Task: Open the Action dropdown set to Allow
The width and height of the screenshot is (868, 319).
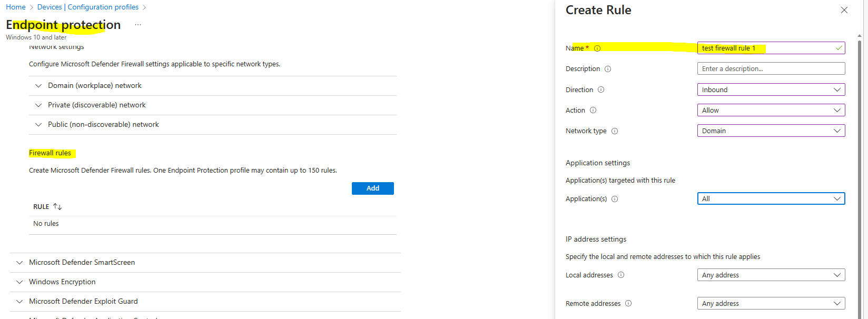Action: (771, 110)
